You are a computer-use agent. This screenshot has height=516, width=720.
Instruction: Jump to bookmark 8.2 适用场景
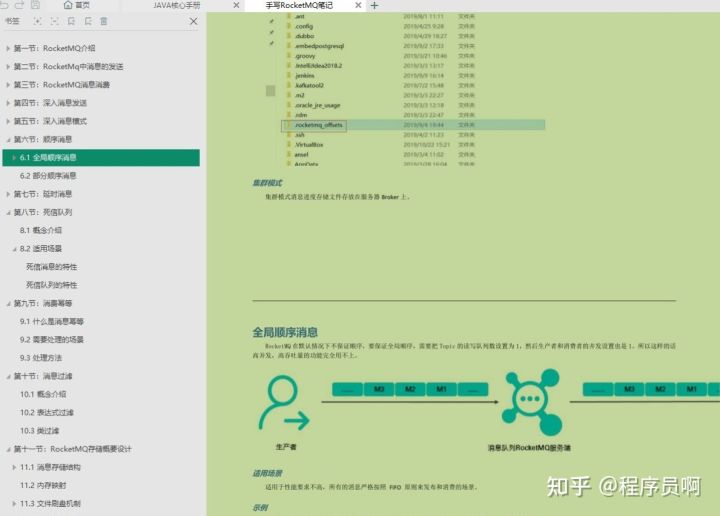tap(41, 248)
